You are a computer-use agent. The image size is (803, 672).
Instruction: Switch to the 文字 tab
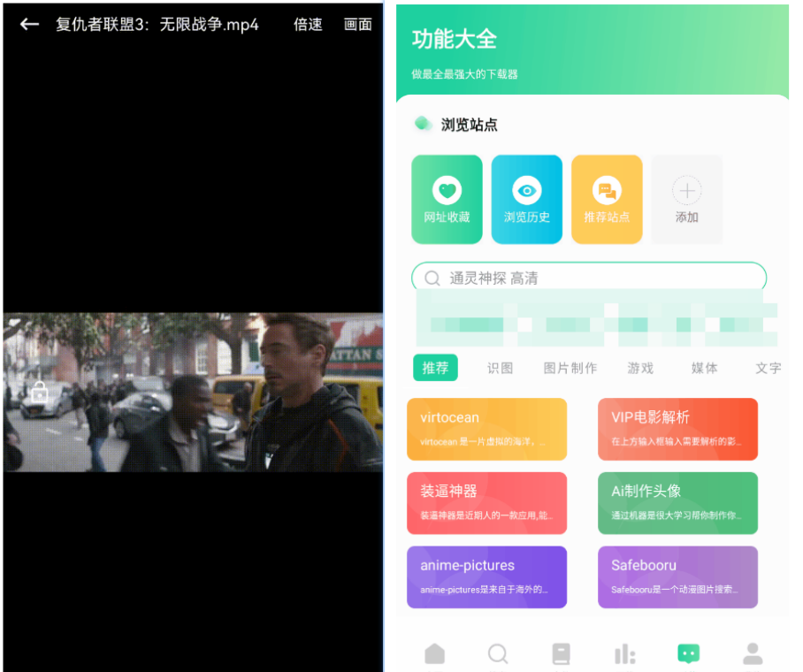coord(769,368)
